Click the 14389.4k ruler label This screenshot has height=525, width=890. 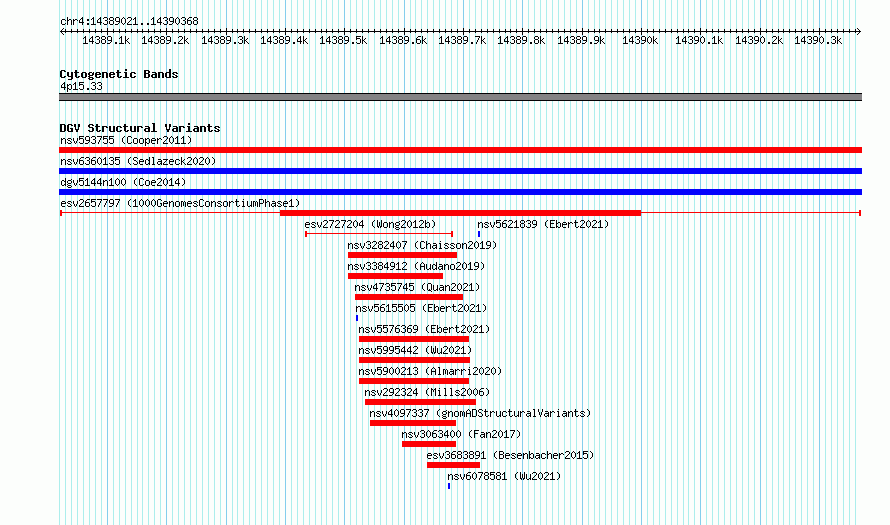[x=284, y=40]
